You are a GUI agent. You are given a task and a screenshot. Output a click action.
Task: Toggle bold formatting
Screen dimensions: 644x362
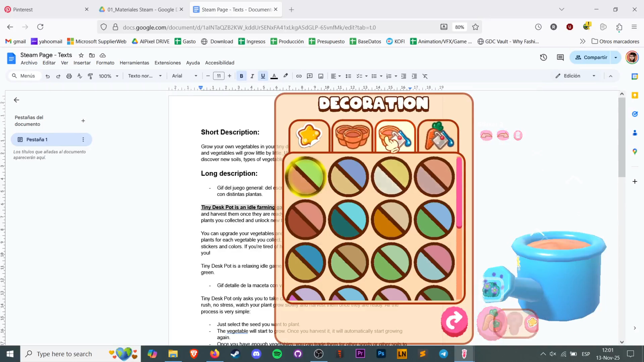[x=241, y=76]
